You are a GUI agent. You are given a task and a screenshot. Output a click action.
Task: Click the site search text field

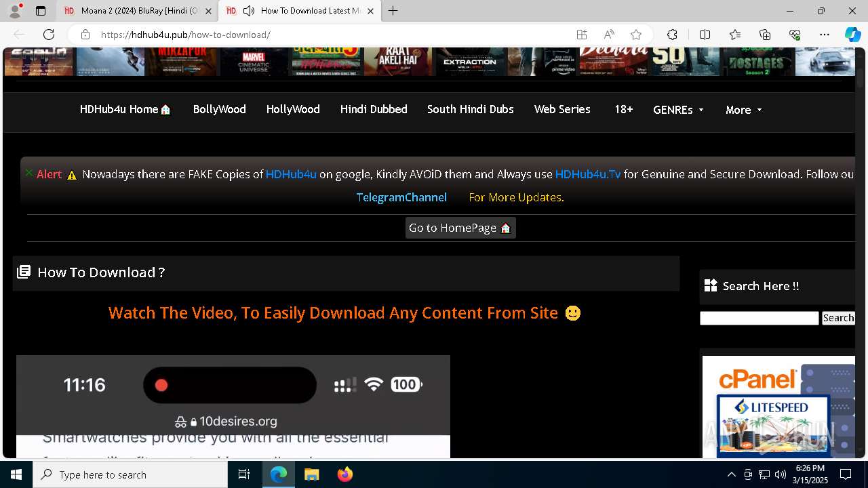759,318
